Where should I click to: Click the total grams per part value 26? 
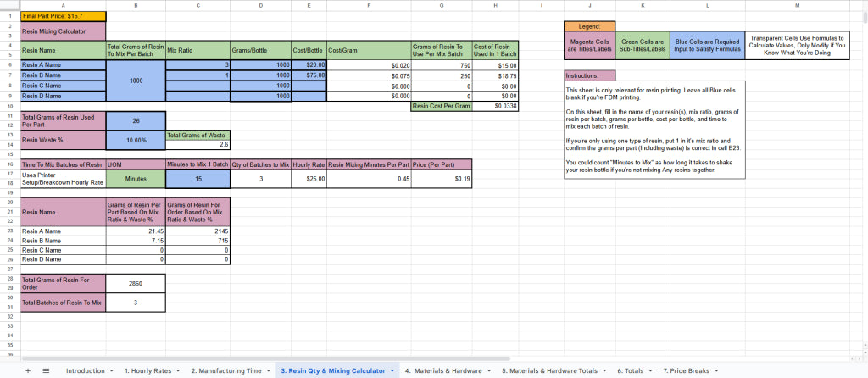click(x=136, y=120)
